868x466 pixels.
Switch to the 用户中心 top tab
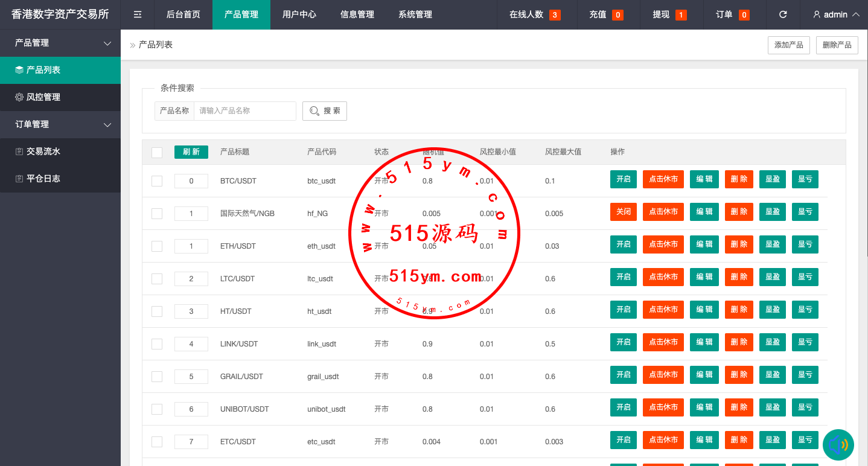coord(299,14)
